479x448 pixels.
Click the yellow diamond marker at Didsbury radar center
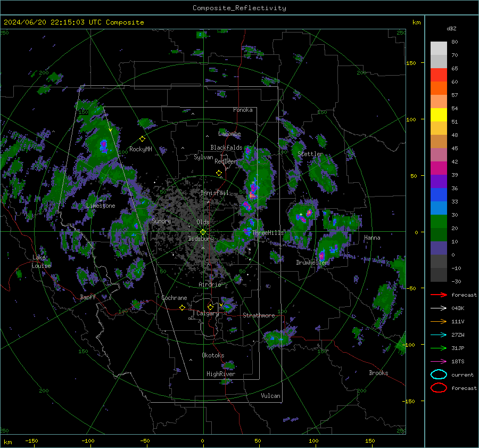[203, 232]
